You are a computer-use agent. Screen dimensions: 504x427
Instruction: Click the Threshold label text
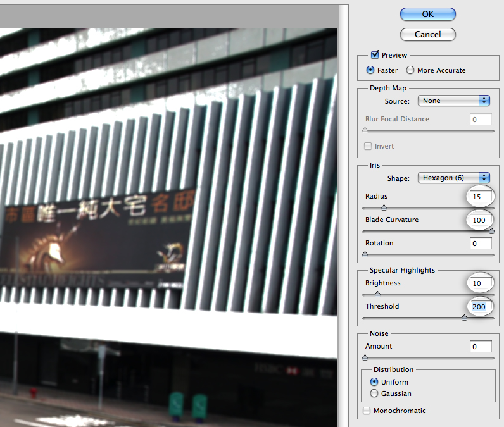[x=382, y=306]
